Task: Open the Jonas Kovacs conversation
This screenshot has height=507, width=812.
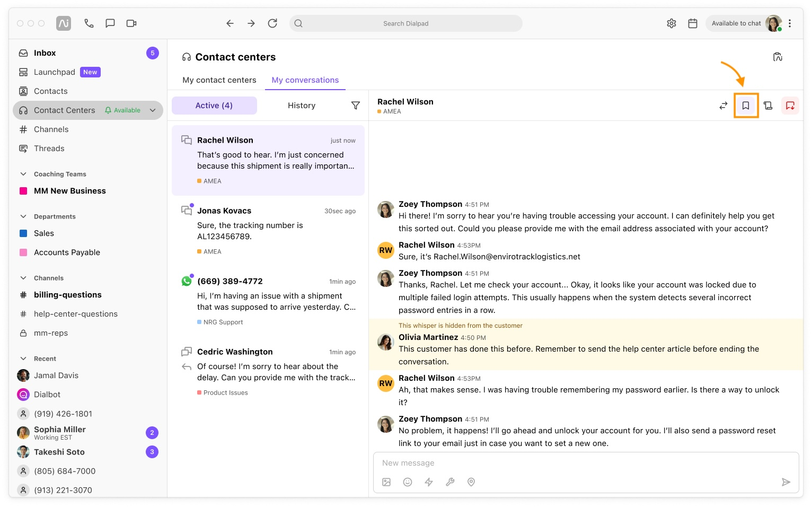Action: point(268,231)
